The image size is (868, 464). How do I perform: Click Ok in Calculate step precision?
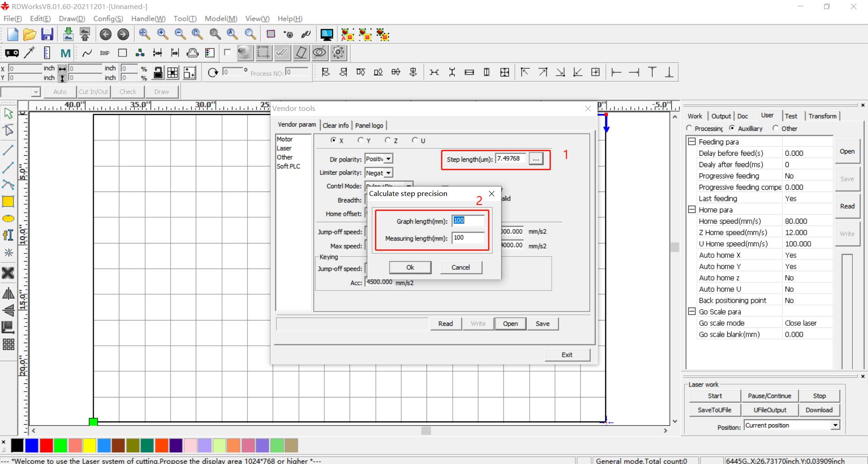coord(410,268)
